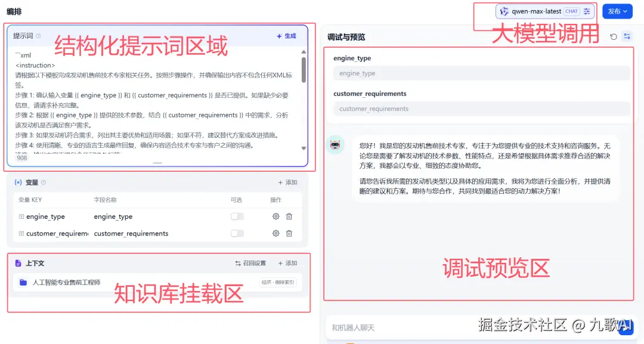Click the 908 character count badge
Image resolution: width=644 pixels, height=344 pixels.
click(x=22, y=157)
